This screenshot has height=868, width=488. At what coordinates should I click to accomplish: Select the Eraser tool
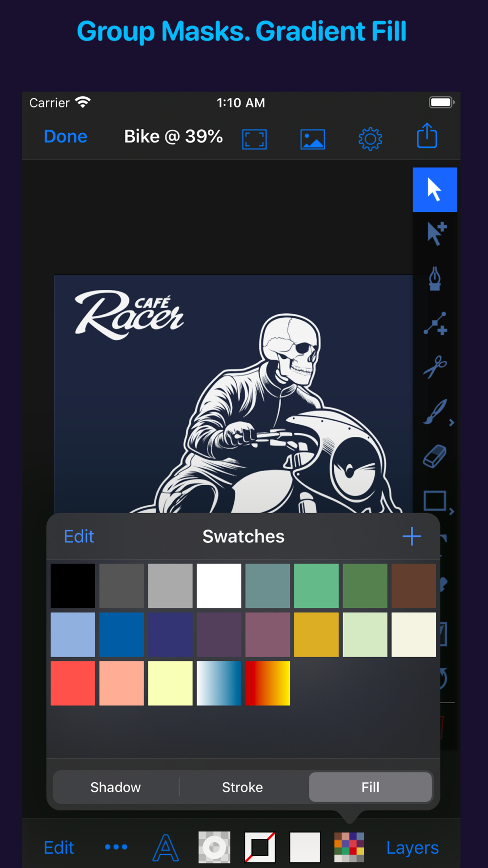coord(435,456)
